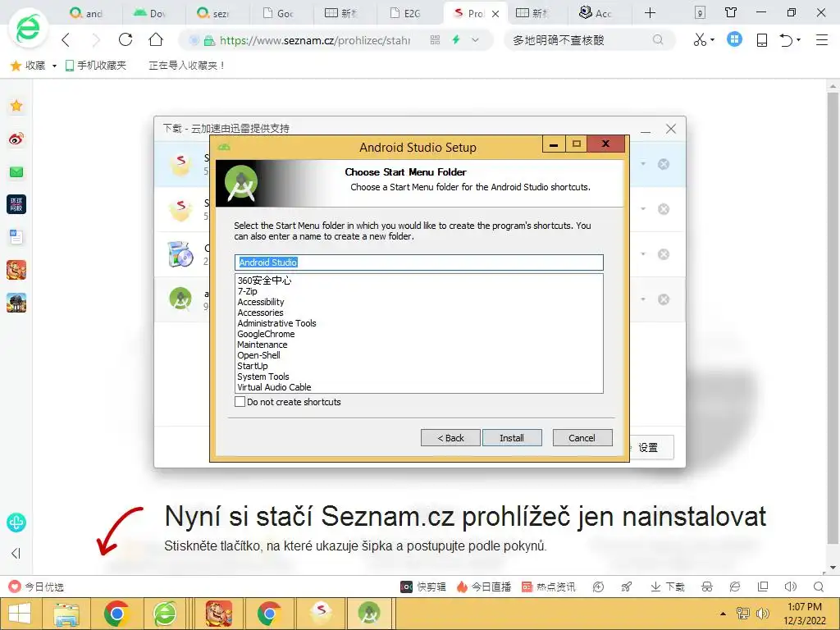
Task: Close the active 'Pro' tab
Action: [x=495, y=14]
